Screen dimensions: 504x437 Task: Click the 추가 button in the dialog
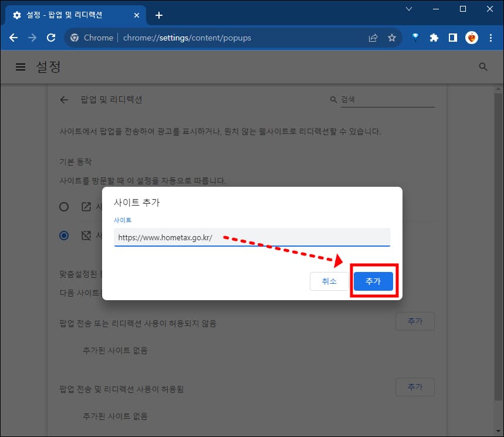[373, 281]
